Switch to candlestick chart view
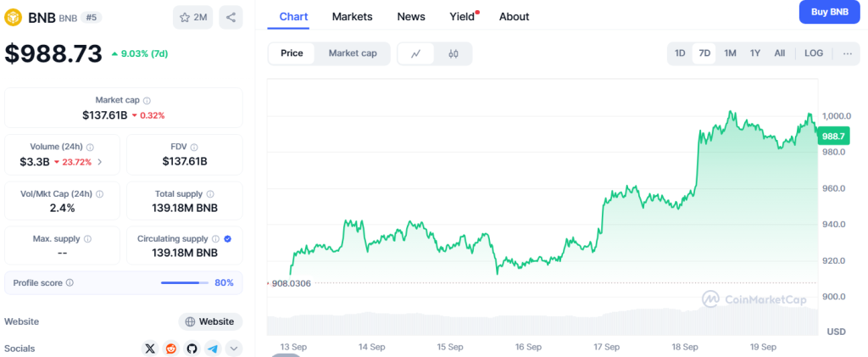 [453, 53]
